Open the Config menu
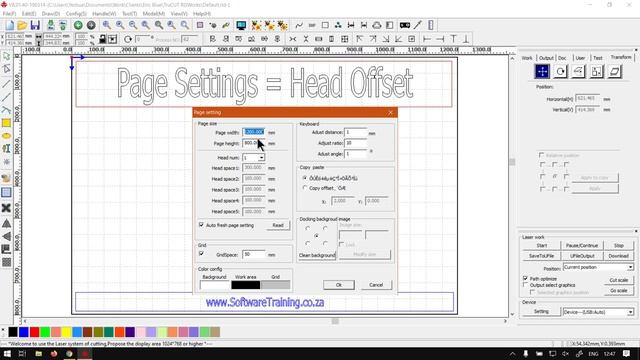This screenshot has height=360, width=640. [76, 13]
